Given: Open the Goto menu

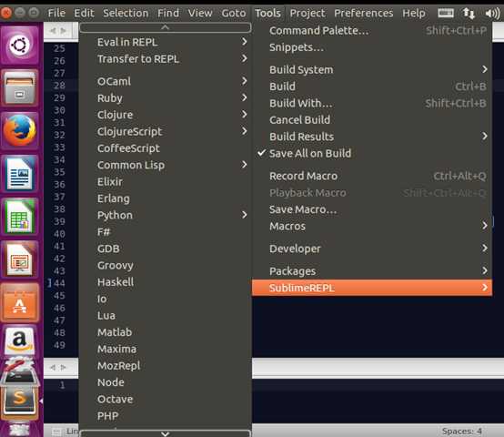Looking at the screenshot, I should [234, 13].
